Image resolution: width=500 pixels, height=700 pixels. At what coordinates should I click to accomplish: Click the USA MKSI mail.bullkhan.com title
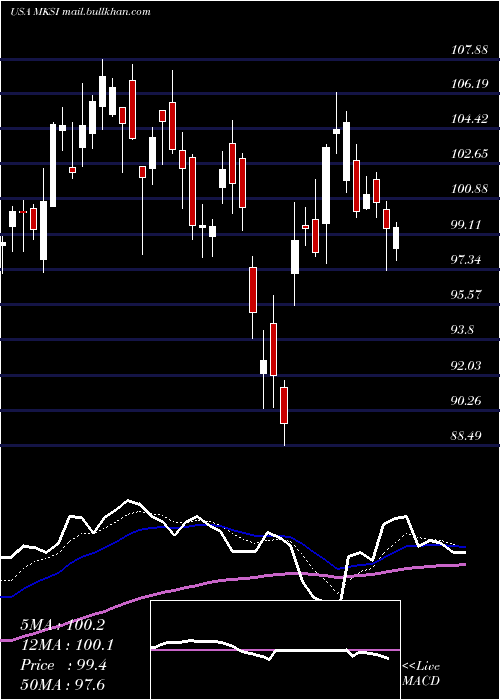80,12
